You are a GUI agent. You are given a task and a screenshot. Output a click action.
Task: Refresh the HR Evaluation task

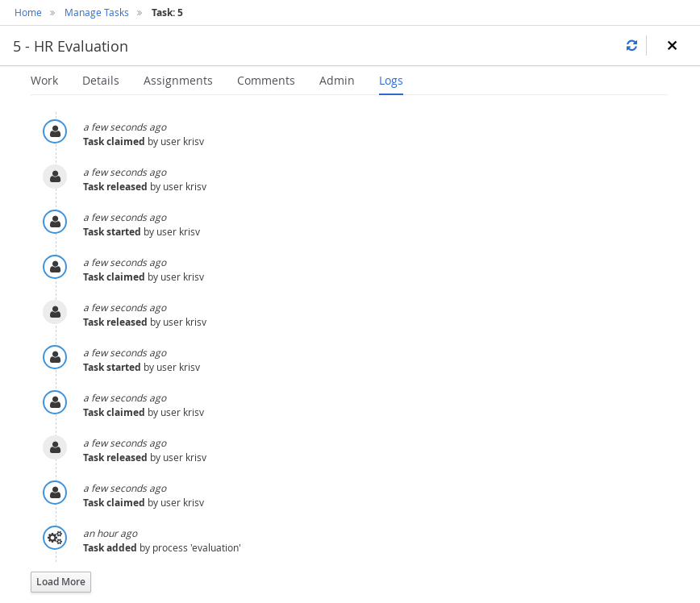tap(631, 46)
